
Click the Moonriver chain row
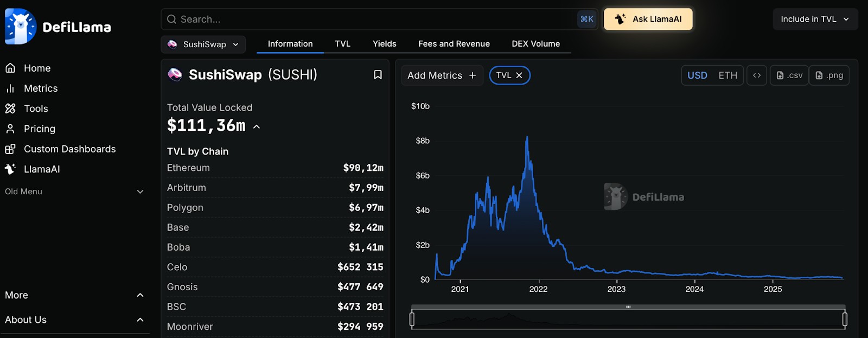coord(275,327)
